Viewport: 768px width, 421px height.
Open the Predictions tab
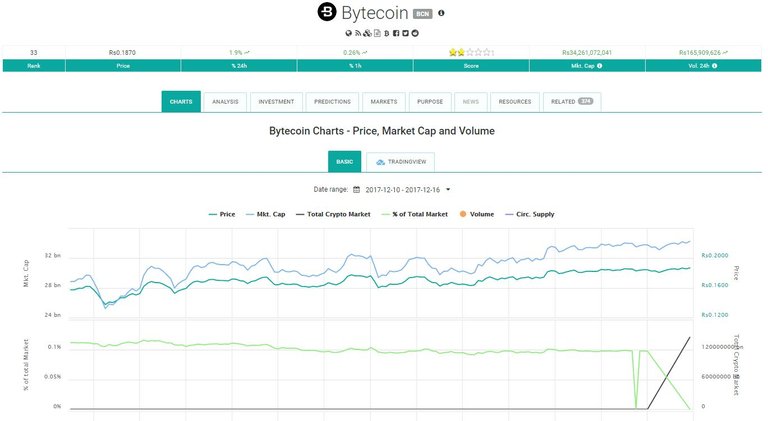[333, 102]
